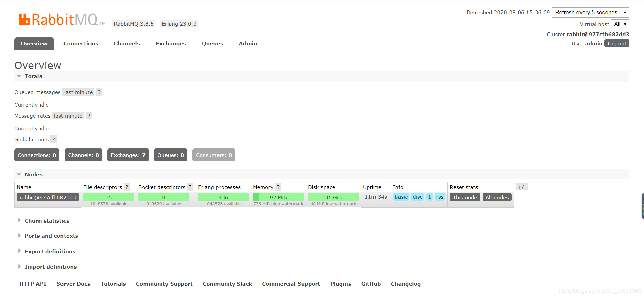The height and width of the screenshot is (297, 644).
Task: Switch to the Connections tab
Action: 81,43
